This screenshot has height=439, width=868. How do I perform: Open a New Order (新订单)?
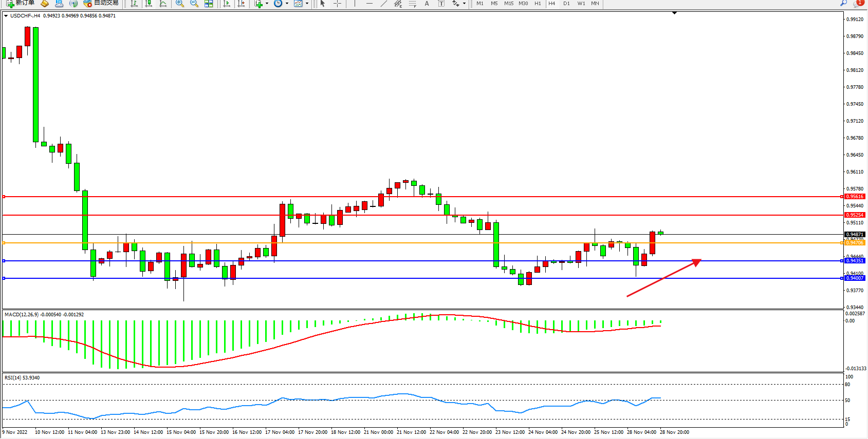point(21,3)
